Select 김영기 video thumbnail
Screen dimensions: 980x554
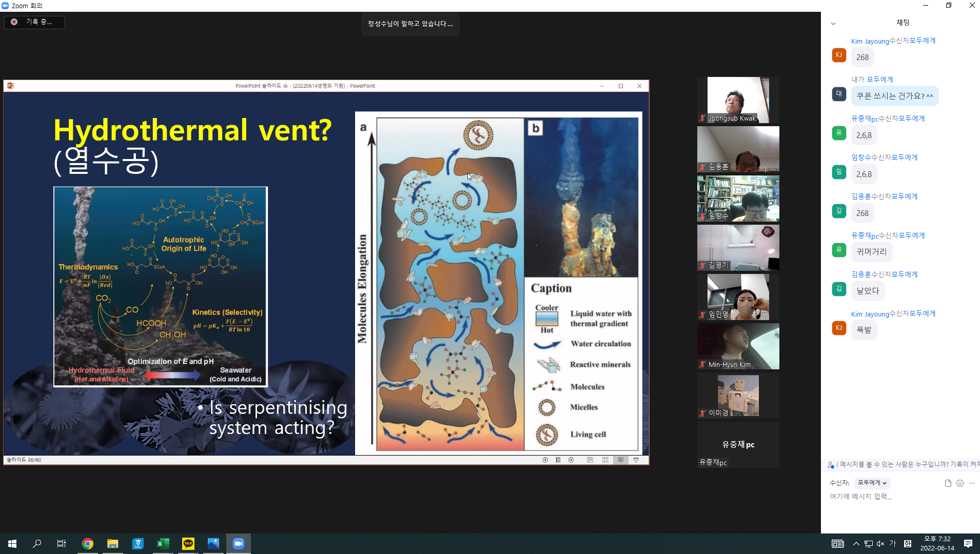point(738,248)
